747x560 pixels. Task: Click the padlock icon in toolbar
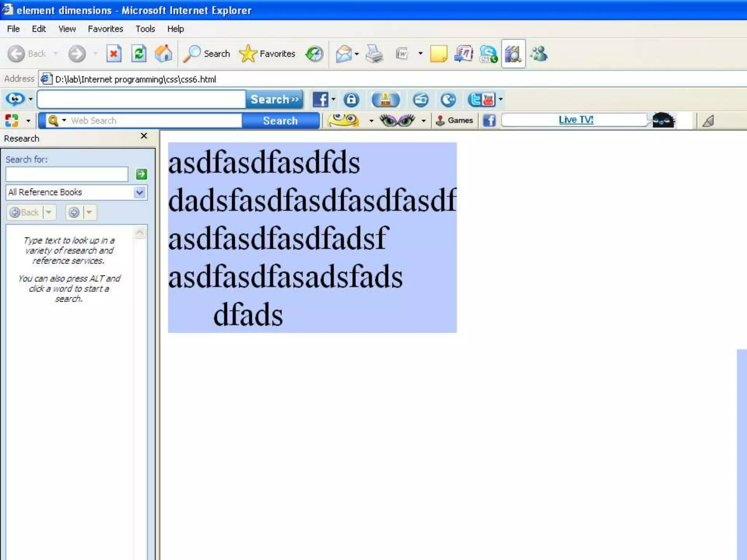point(351,100)
